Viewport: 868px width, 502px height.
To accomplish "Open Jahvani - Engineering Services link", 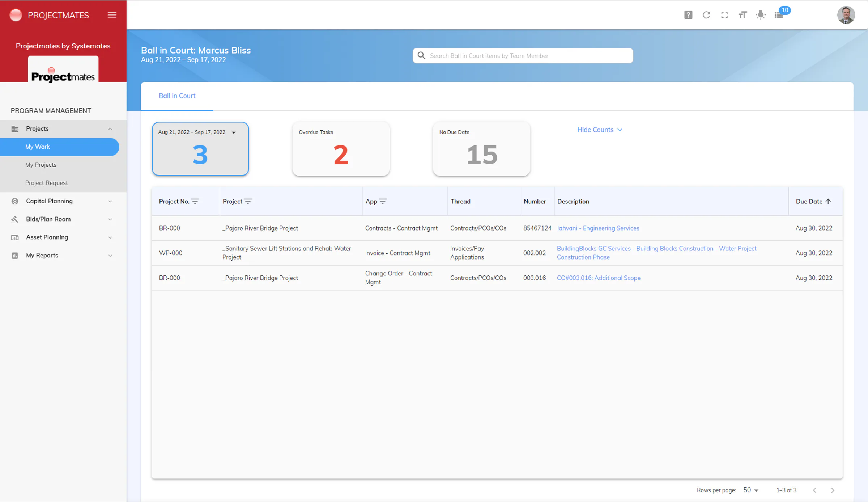I will [x=598, y=228].
